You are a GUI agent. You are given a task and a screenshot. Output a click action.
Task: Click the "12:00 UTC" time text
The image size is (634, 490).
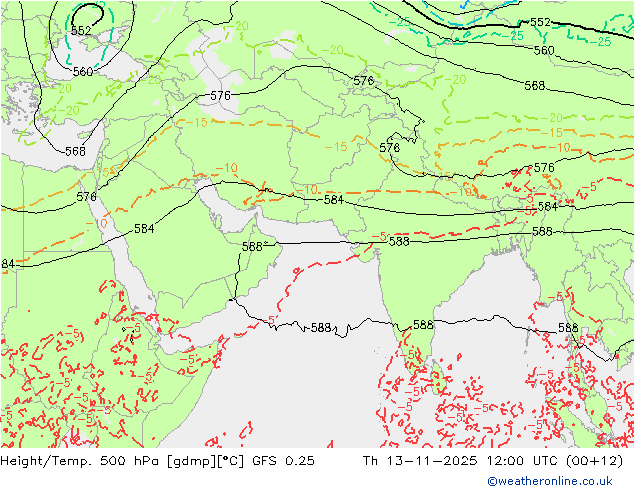tap(522, 461)
